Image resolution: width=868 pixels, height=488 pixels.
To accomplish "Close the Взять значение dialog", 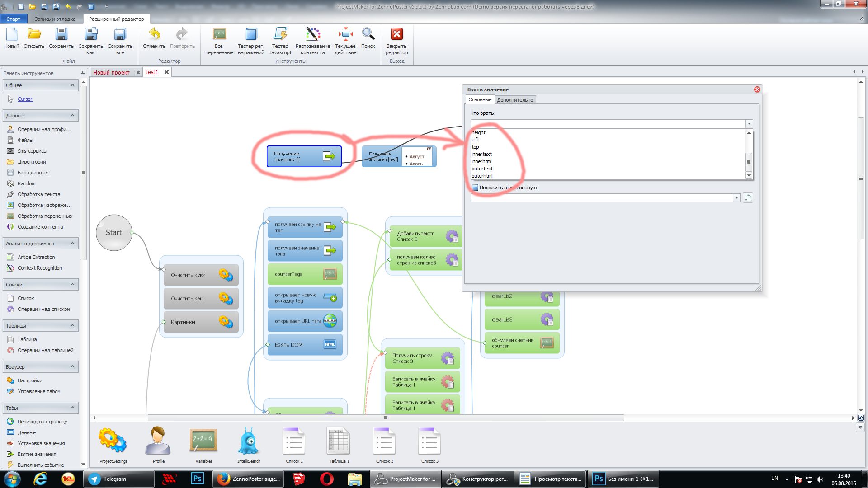I will [757, 89].
